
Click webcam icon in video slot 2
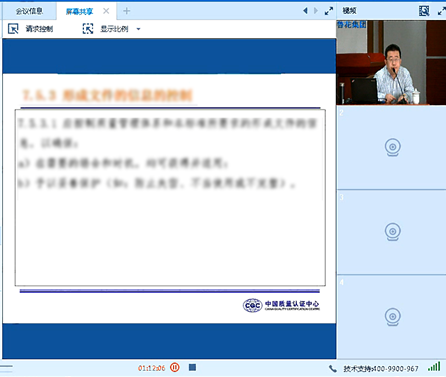coord(393,147)
